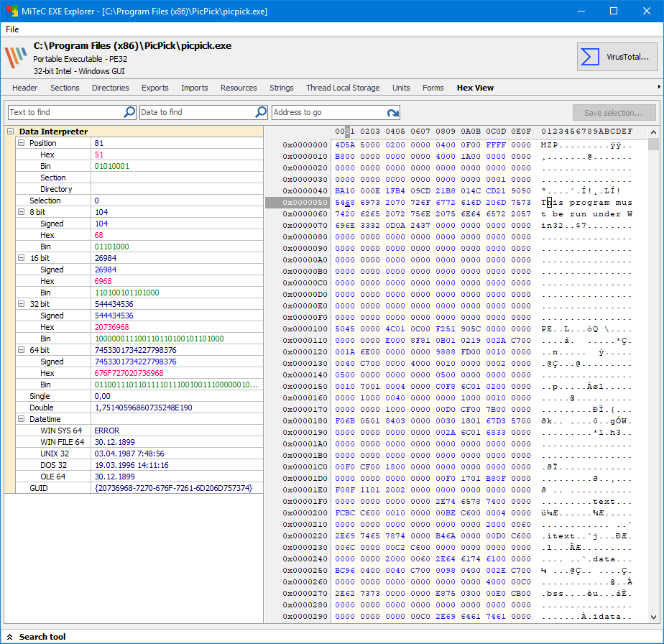Click hex view scrollbar up arrow

653,132
